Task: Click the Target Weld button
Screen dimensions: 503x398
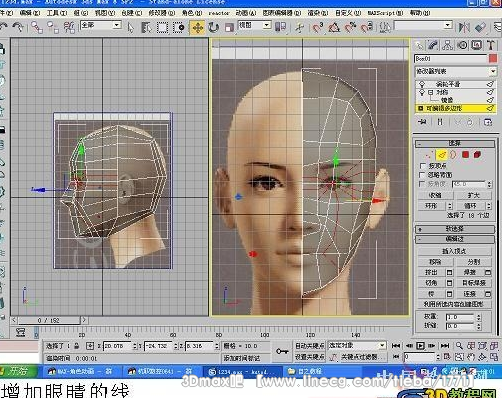Action: 474,283
